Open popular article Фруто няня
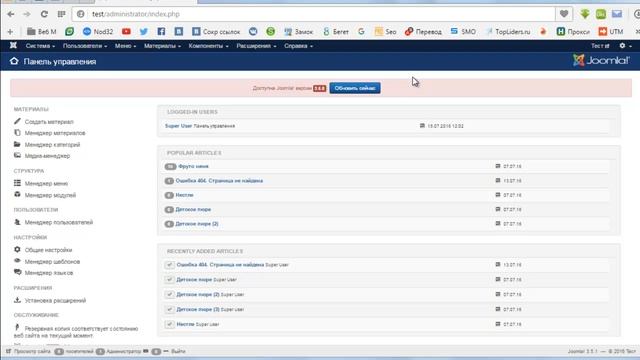 click(x=193, y=166)
